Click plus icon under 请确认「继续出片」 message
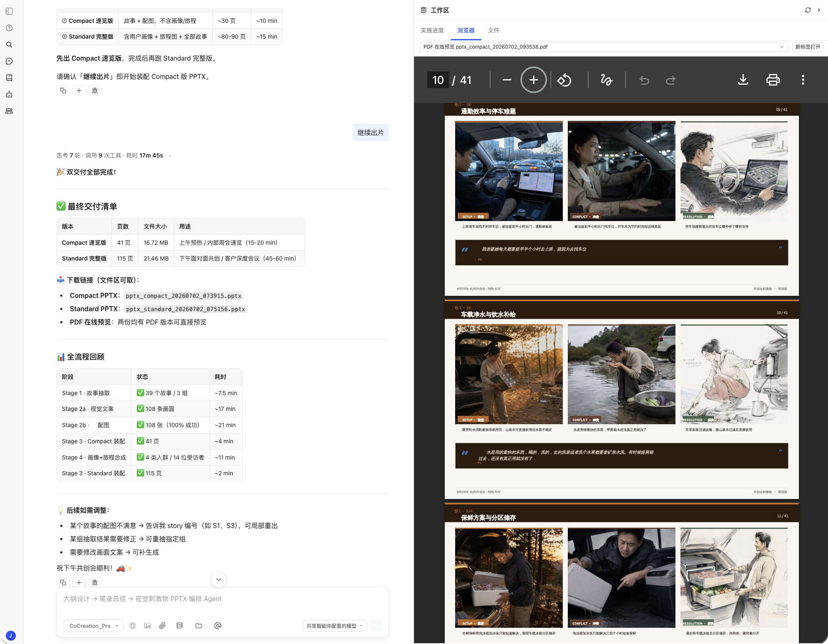The image size is (828, 644). pos(79,91)
